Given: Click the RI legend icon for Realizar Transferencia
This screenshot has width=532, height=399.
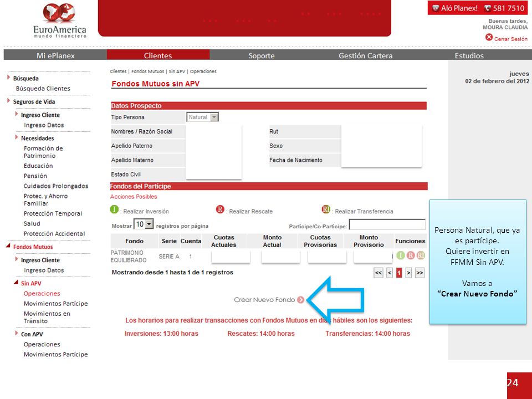Looking at the screenshot, I should tap(326, 209).
